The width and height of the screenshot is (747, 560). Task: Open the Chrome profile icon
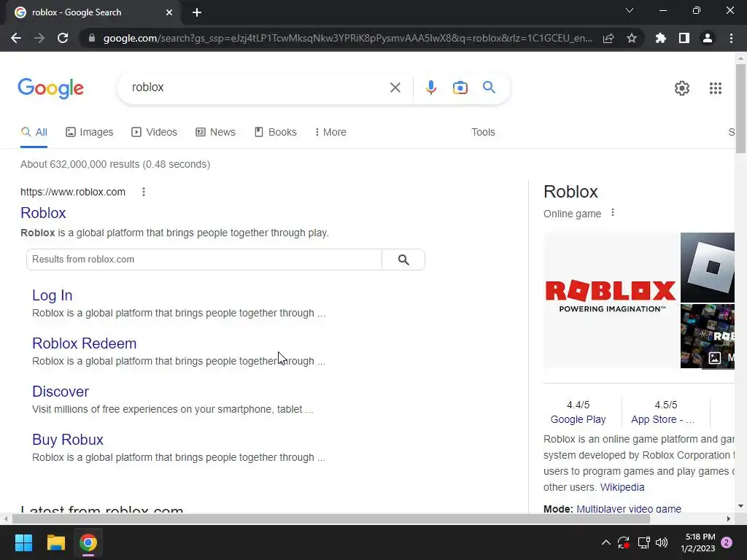(708, 38)
